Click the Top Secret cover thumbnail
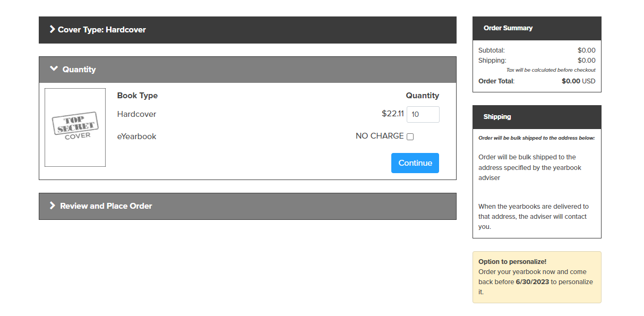 [75, 127]
